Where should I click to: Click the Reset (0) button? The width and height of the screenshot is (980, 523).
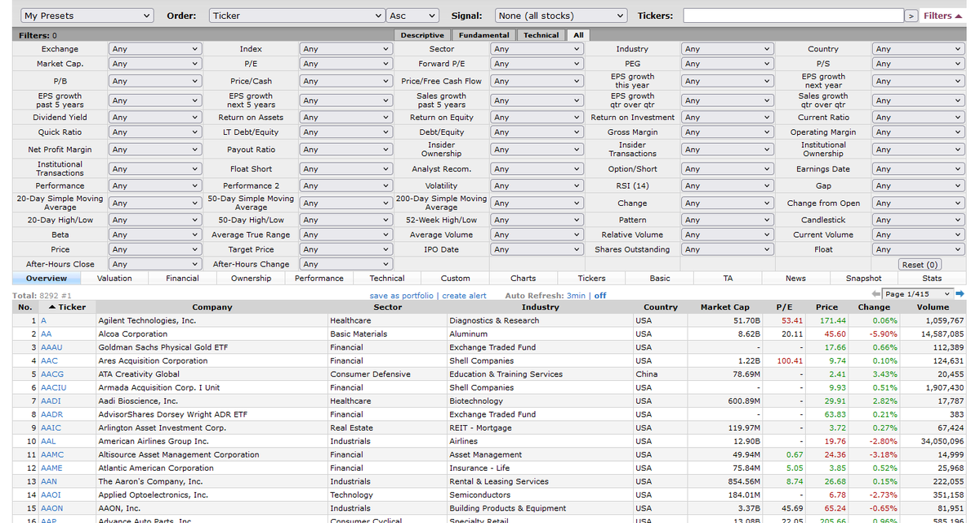coord(920,265)
